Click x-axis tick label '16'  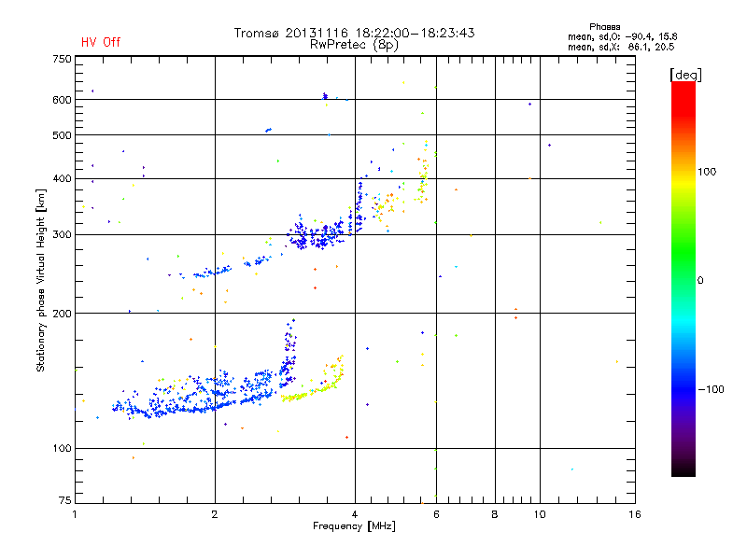click(635, 514)
